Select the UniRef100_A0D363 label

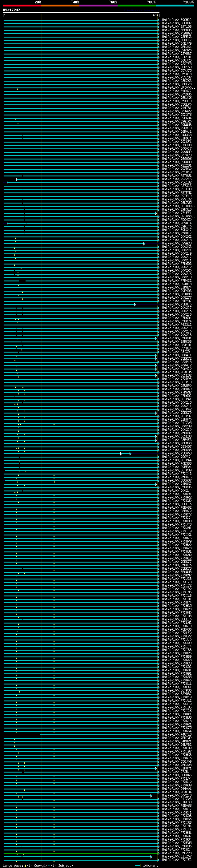(177, 464)
